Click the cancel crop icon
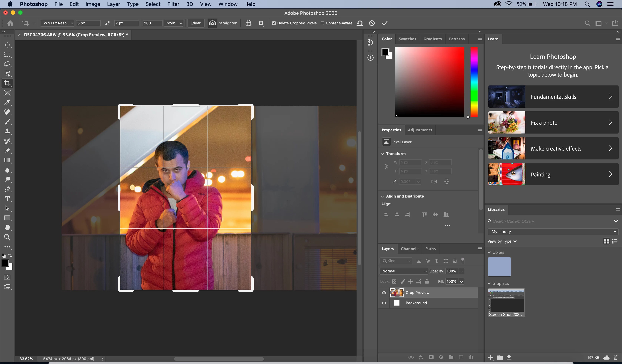The image size is (622, 364). (372, 23)
